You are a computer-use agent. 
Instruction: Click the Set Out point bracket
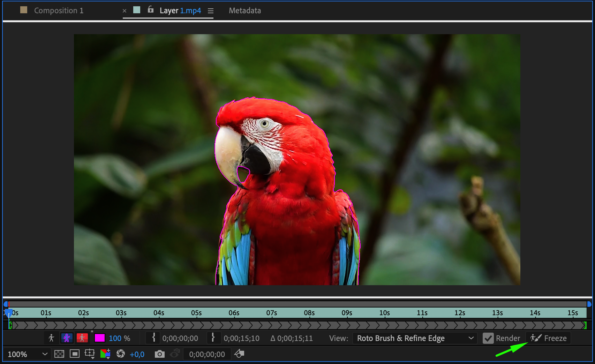(x=213, y=338)
